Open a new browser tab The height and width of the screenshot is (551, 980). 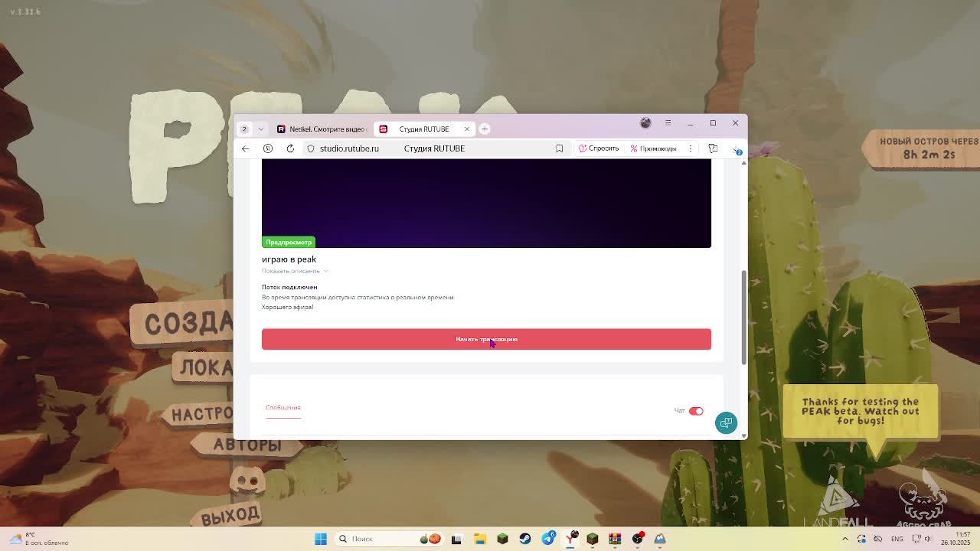[485, 129]
